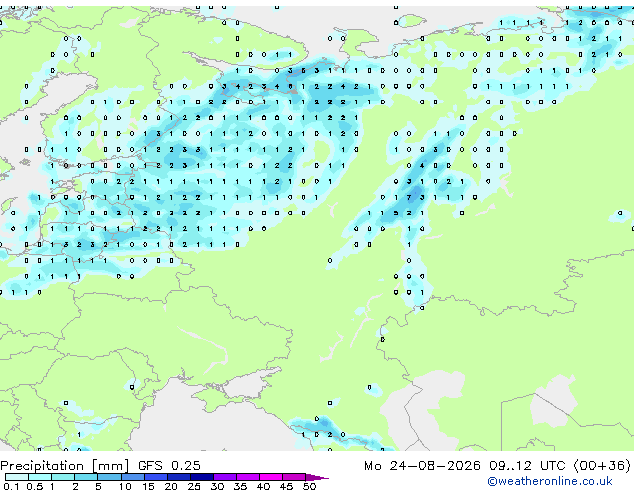This screenshot has width=634, height=490.
Task: Click the 'Precipitation [mm]' title text
Action: coord(65,466)
